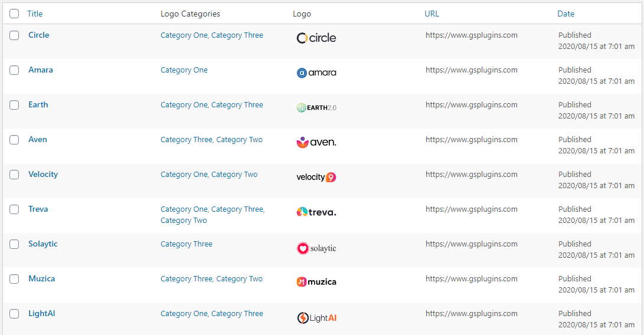Sort the table by Title column
Viewport: 644px width, 335px height.
(x=35, y=14)
